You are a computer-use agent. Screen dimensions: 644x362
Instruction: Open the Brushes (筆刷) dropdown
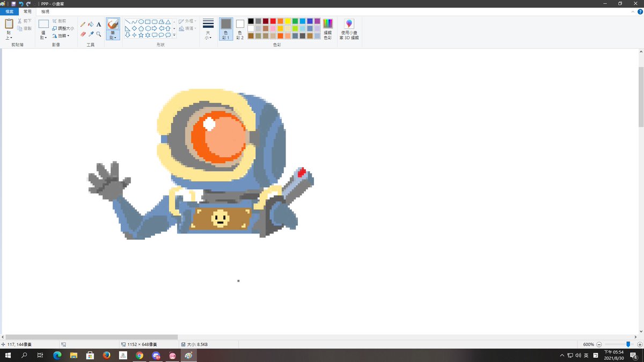tap(113, 36)
